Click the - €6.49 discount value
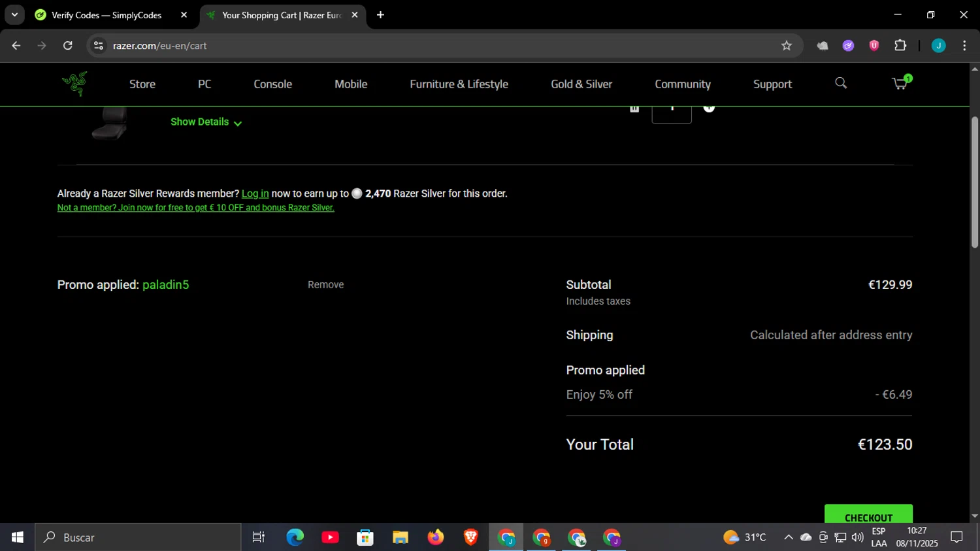The width and height of the screenshot is (980, 551). (x=894, y=395)
